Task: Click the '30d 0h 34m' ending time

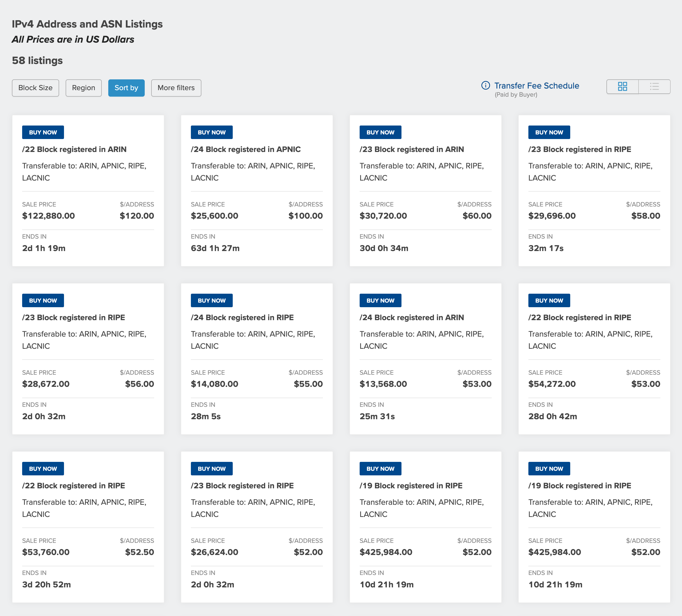Action: 384,248
